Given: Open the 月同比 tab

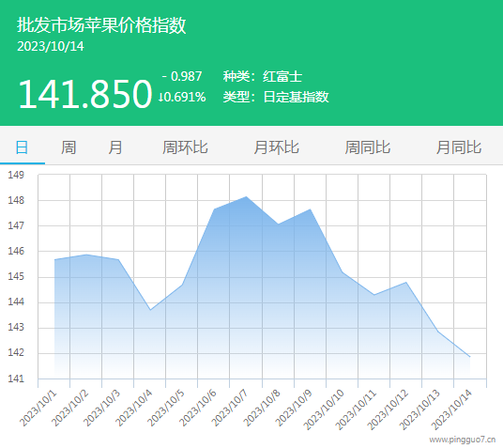Looking at the screenshot, I should point(459,147).
